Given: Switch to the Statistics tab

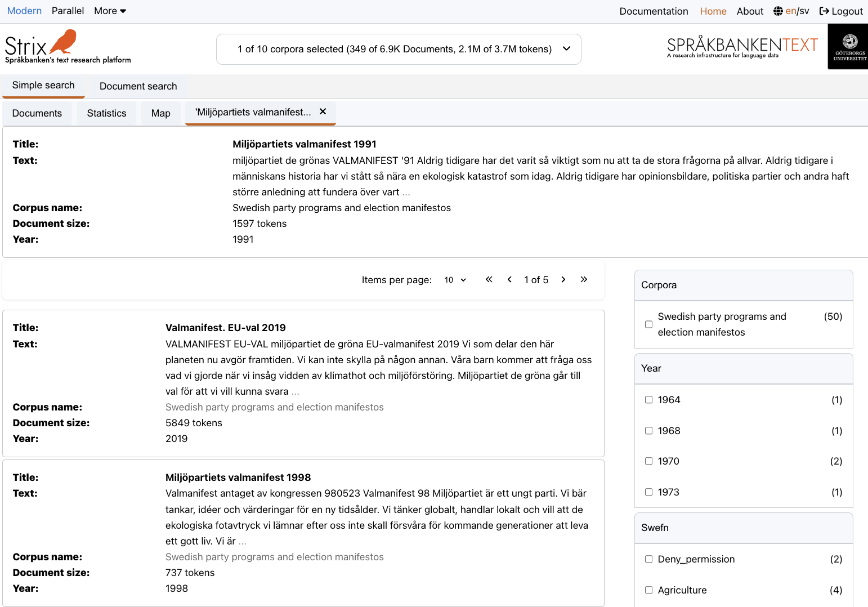Looking at the screenshot, I should 107,113.
